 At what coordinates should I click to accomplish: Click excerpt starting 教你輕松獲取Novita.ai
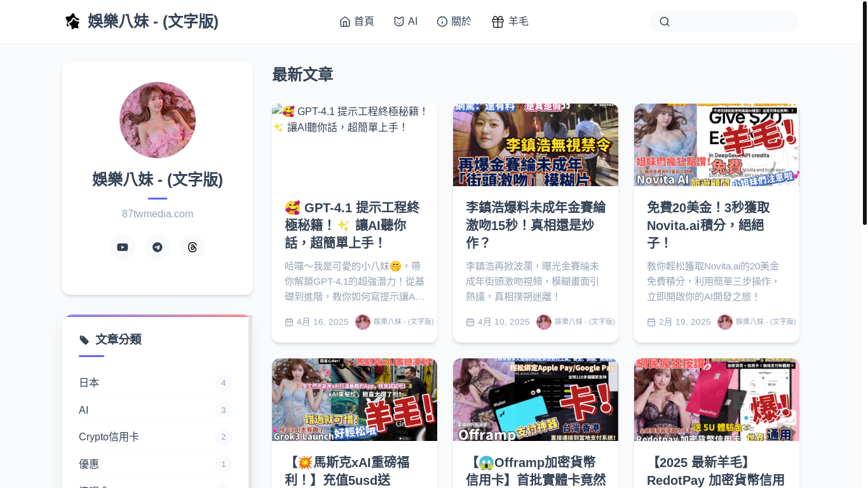click(713, 281)
